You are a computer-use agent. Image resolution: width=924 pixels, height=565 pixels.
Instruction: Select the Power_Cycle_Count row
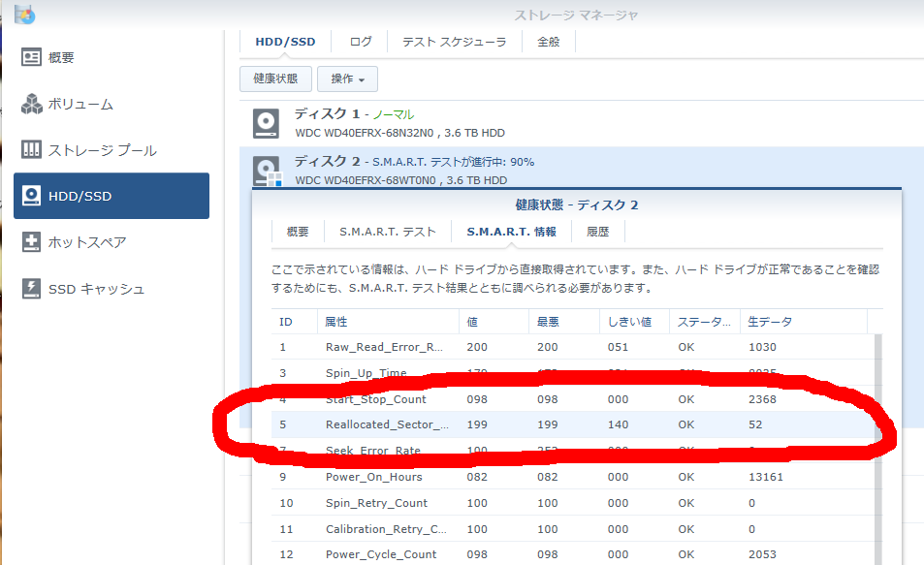pos(573,553)
